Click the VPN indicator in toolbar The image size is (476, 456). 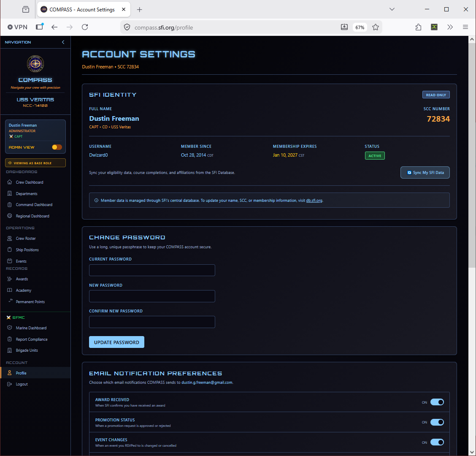coord(17,27)
